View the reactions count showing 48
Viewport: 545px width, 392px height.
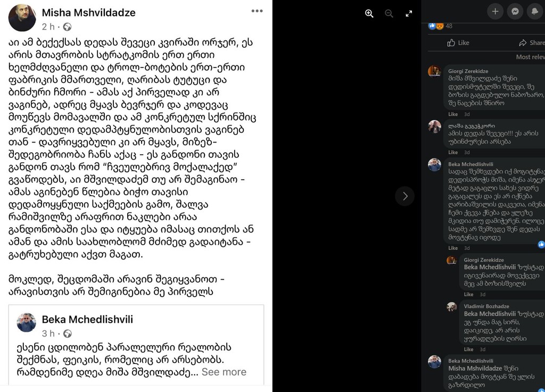440,26
